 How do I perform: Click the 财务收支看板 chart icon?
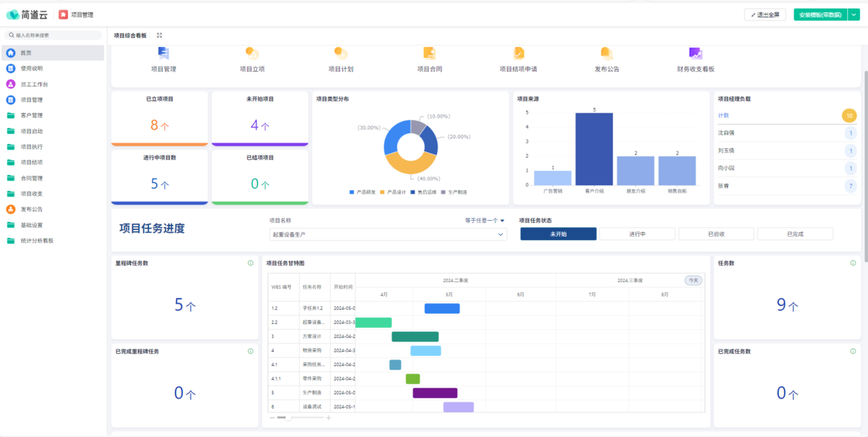point(695,54)
